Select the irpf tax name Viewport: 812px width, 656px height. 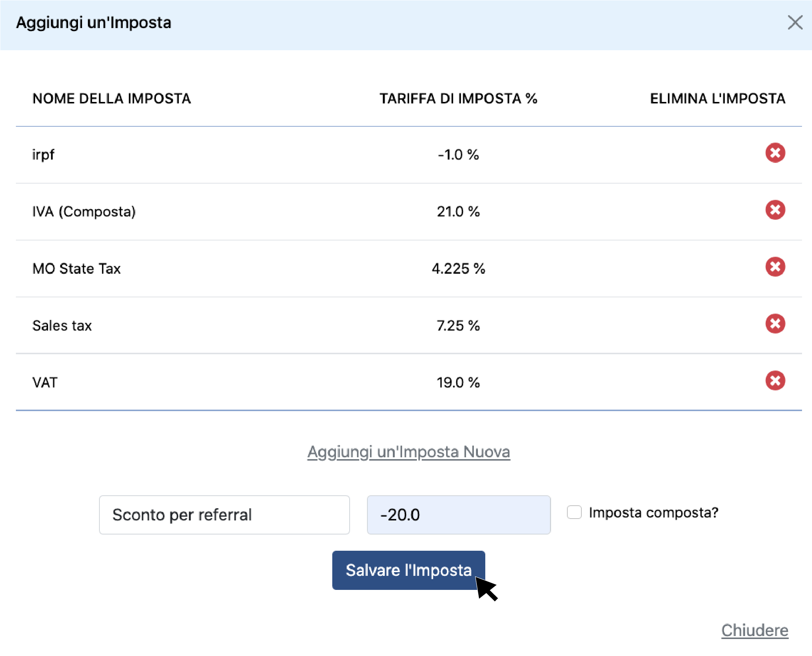(x=43, y=155)
